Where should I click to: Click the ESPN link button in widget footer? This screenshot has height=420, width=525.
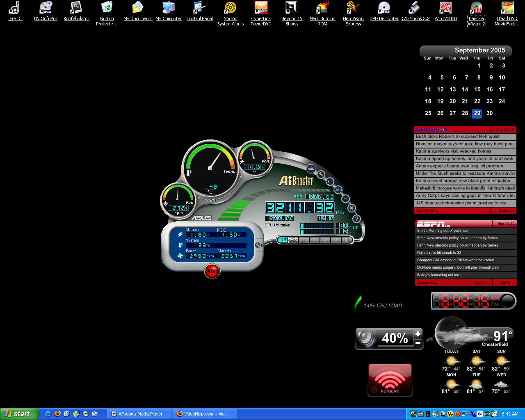point(505,283)
